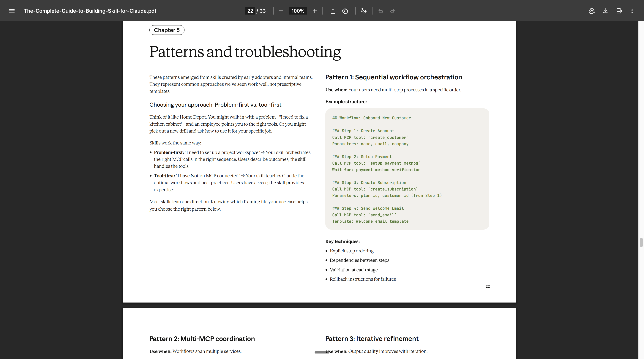The width and height of the screenshot is (644, 359).
Task: Click the zoom out minus button
Action: 281,11
